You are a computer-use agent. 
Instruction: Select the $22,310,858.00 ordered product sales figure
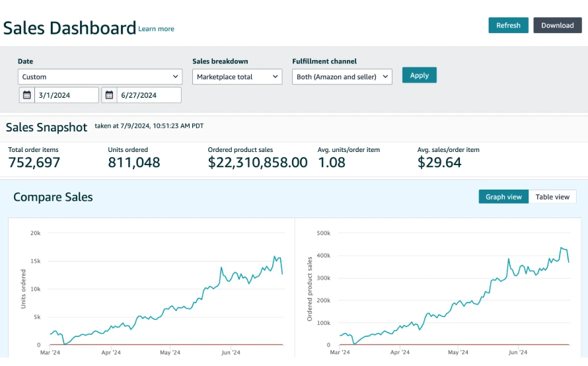pos(258,163)
